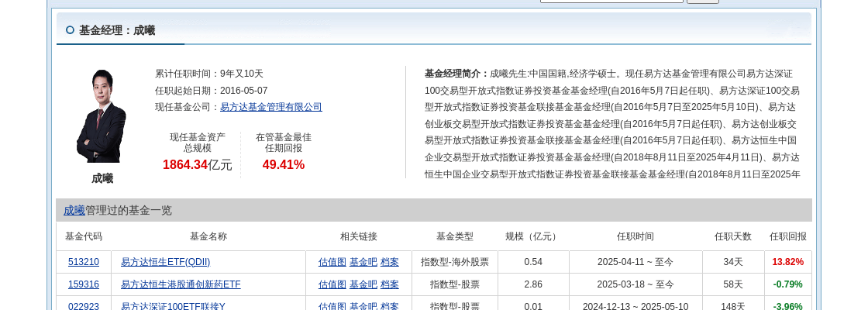
Task: Click the 任职起始日期：2016-05-07 line
Action: [212, 91]
